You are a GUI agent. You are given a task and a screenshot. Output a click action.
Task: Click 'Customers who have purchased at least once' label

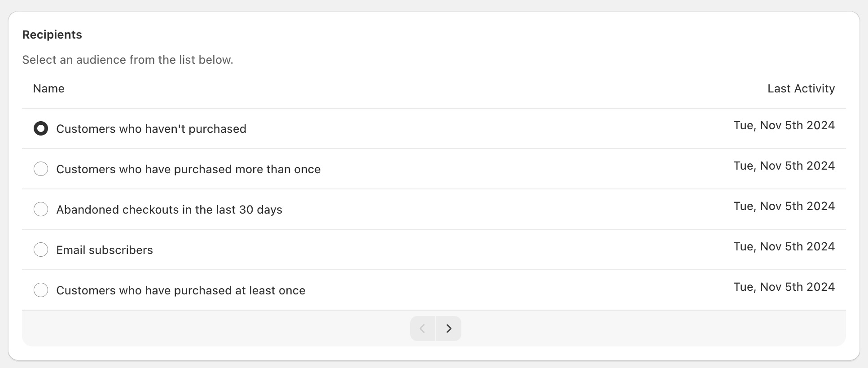coord(181,290)
